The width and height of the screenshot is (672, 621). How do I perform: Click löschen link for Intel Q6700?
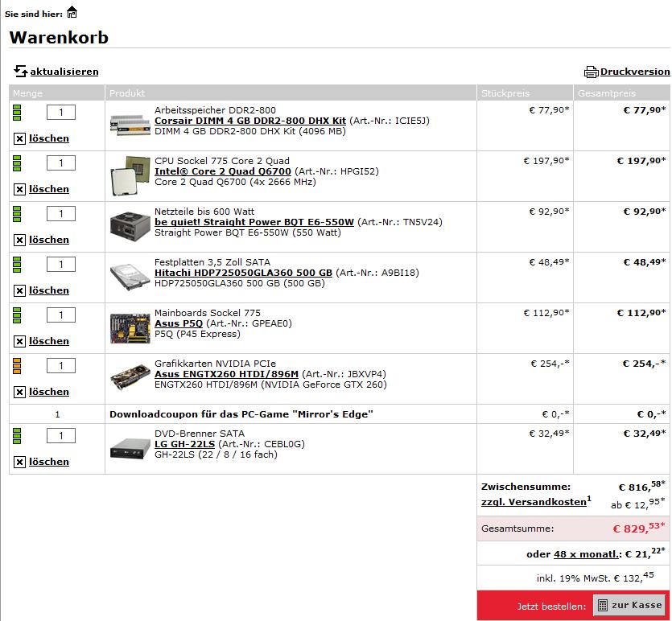coord(49,189)
